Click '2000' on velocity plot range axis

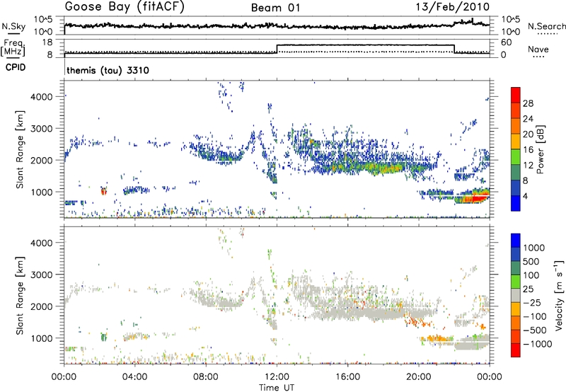point(42,306)
